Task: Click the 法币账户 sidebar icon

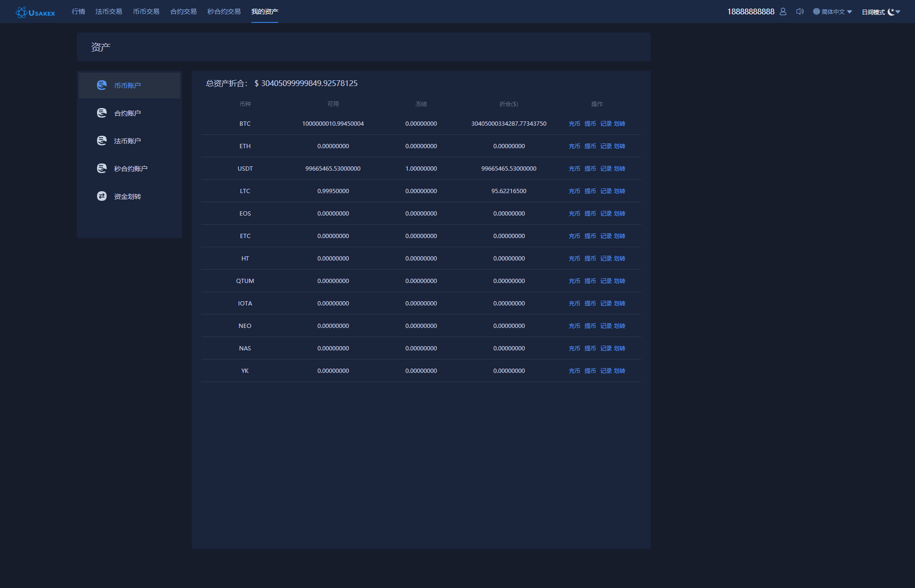Action: coord(102,141)
